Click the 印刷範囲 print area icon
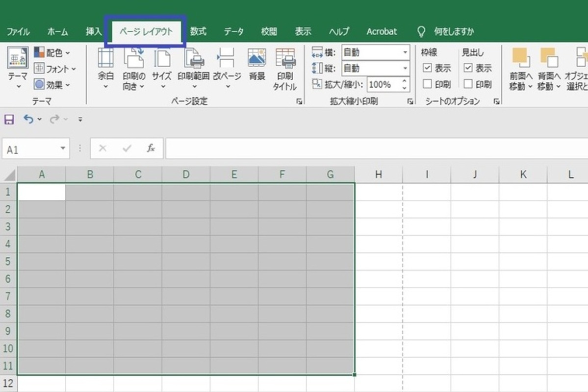Image resolution: width=588 pixels, height=392 pixels. tap(194, 59)
